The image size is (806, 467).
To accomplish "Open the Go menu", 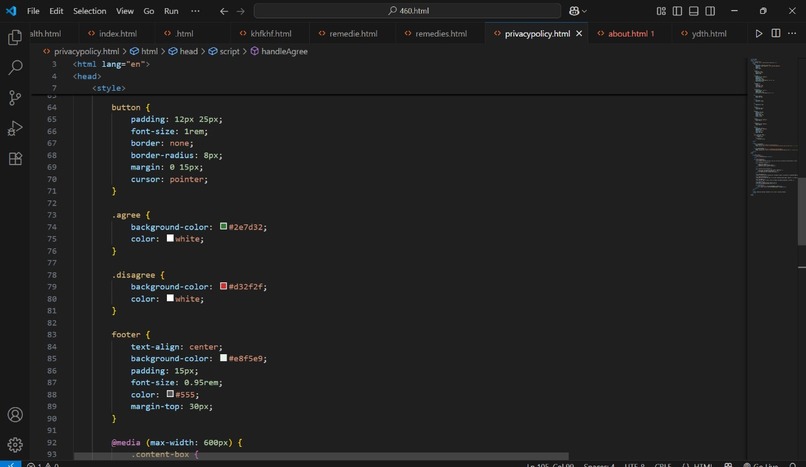I will tap(149, 11).
